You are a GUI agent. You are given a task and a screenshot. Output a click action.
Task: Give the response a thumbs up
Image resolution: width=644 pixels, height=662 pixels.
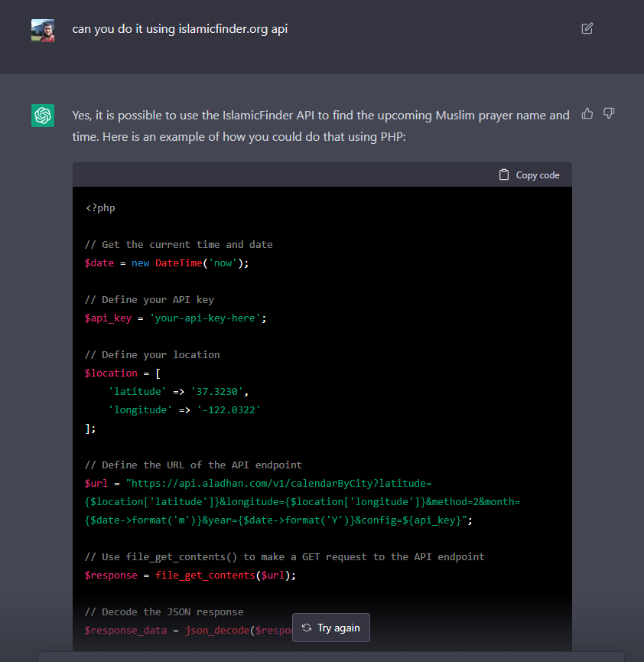[587, 113]
